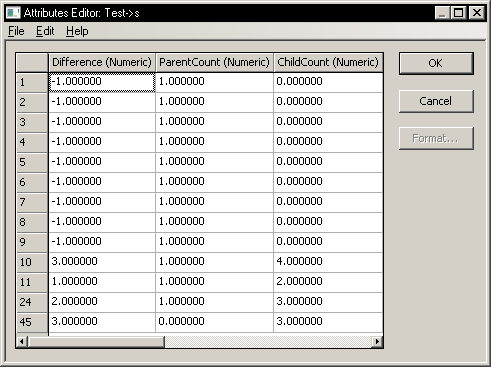Open the File menu
The image size is (491, 367).
[16, 31]
